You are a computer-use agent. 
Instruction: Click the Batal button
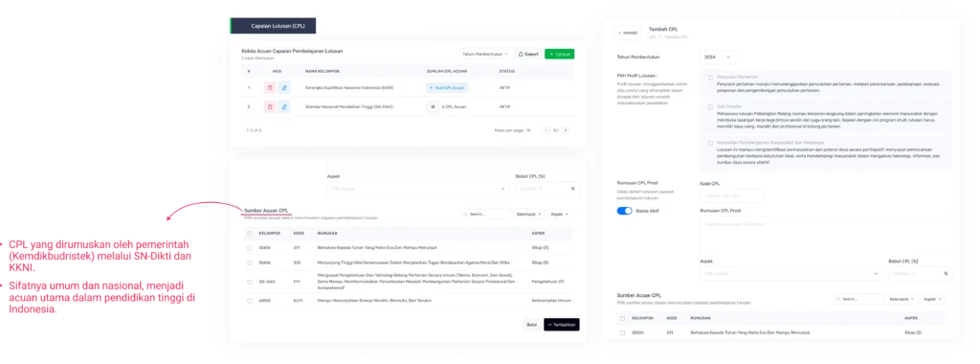[x=532, y=325]
